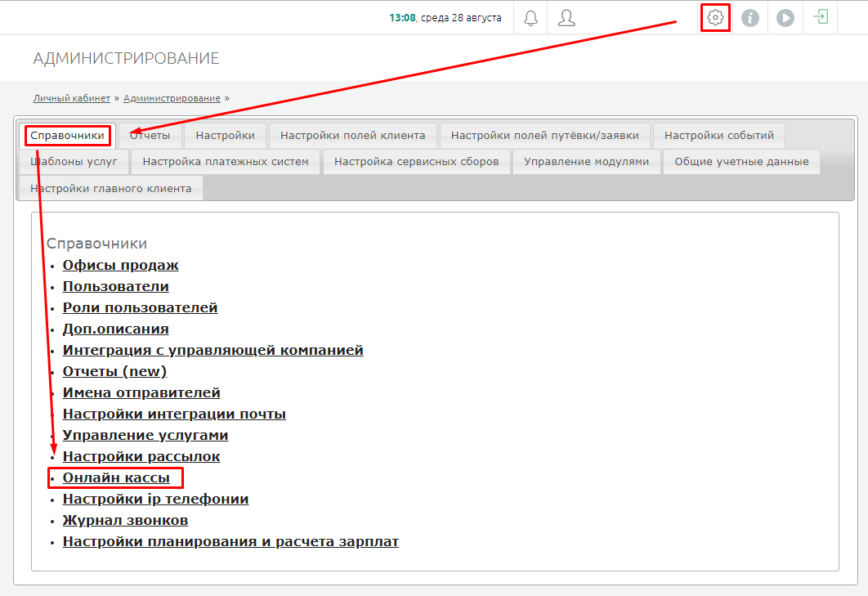Click the АДМИНИСТРИРОВАНИЕ page title
The width and height of the screenshot is (868, 596).
coord(126,58)
